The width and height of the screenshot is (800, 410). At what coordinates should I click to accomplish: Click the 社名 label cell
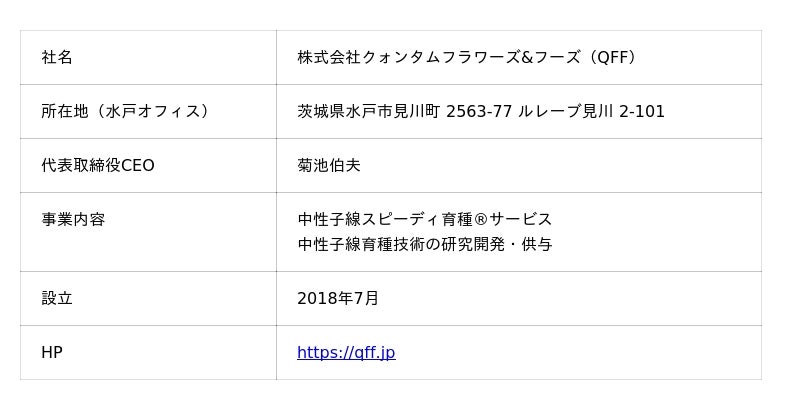[x=57, y=57]
